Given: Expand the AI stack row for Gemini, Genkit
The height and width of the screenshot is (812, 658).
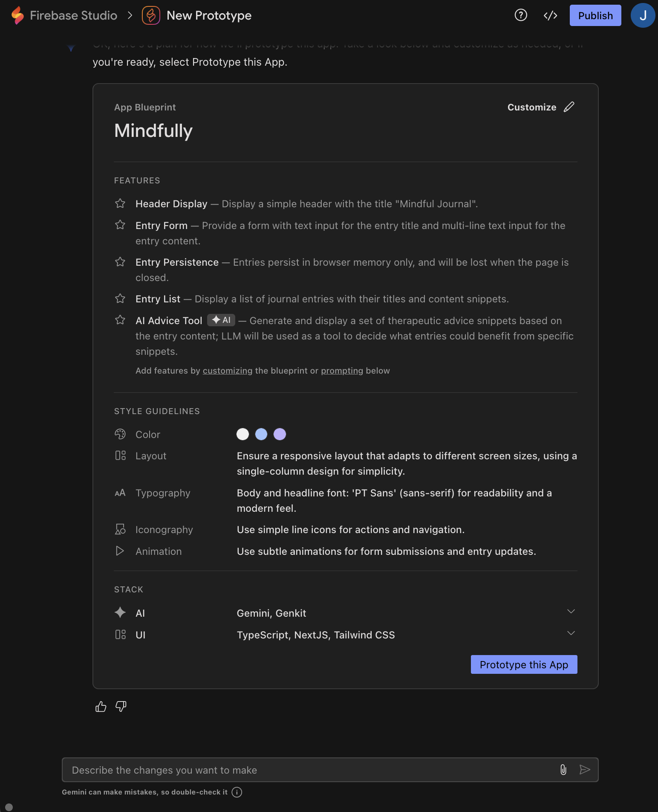Looking at the screenshot, I should coord(571,611).
